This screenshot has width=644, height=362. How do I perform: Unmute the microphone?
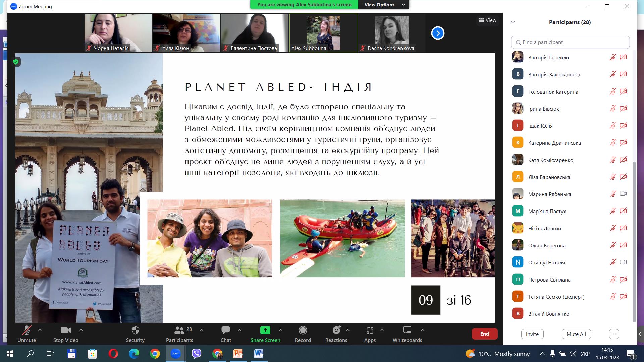26,330
